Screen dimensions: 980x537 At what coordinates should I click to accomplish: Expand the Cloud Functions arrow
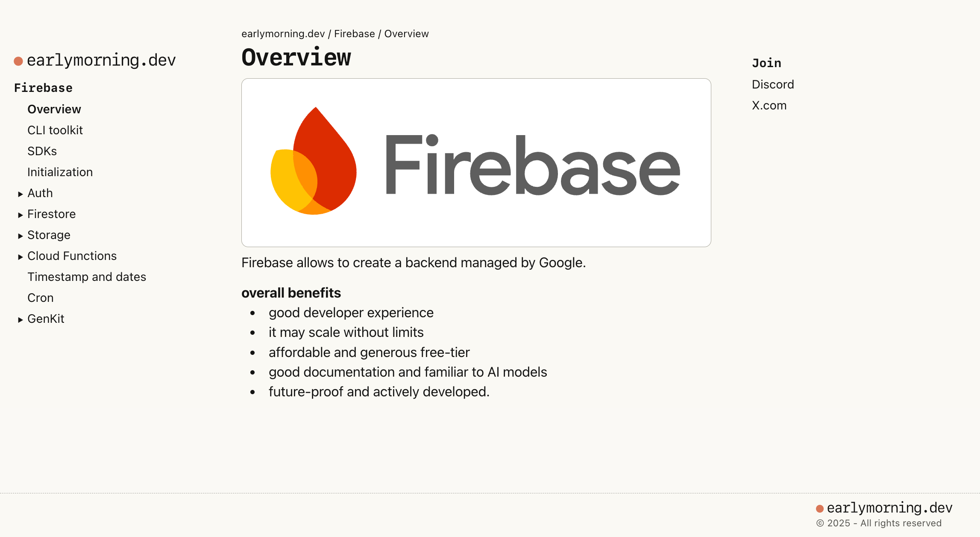tap(20, 257)
